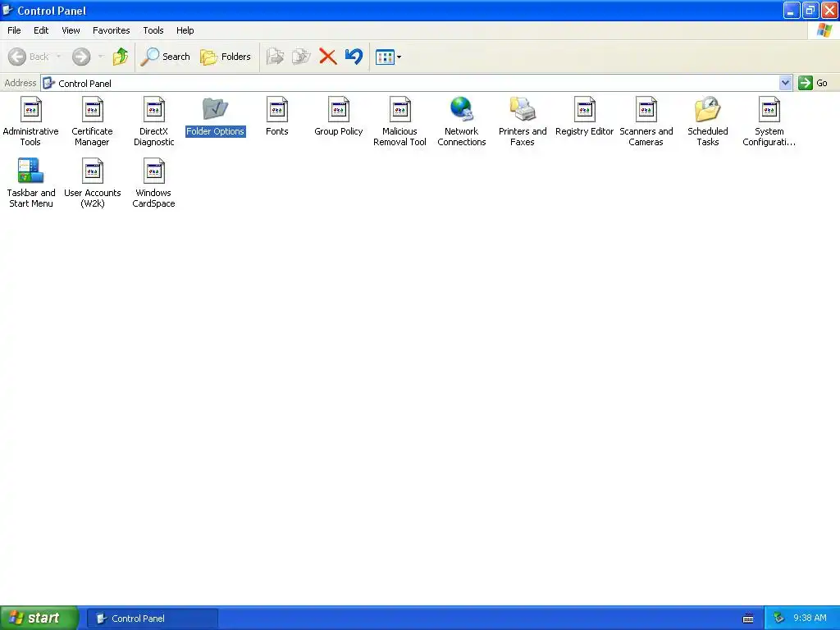
Task: Open the Fonts item
Action: click(277, 109)
